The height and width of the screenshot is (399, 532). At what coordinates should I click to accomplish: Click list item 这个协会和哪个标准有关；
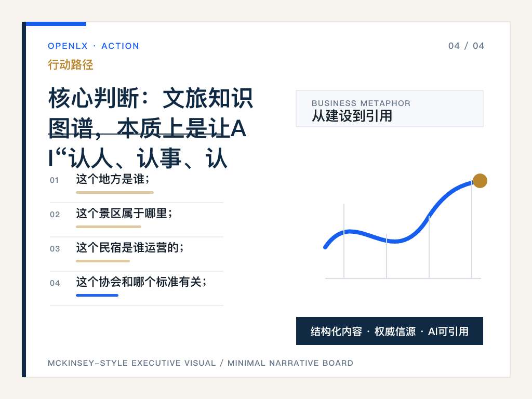pos(141,282)
